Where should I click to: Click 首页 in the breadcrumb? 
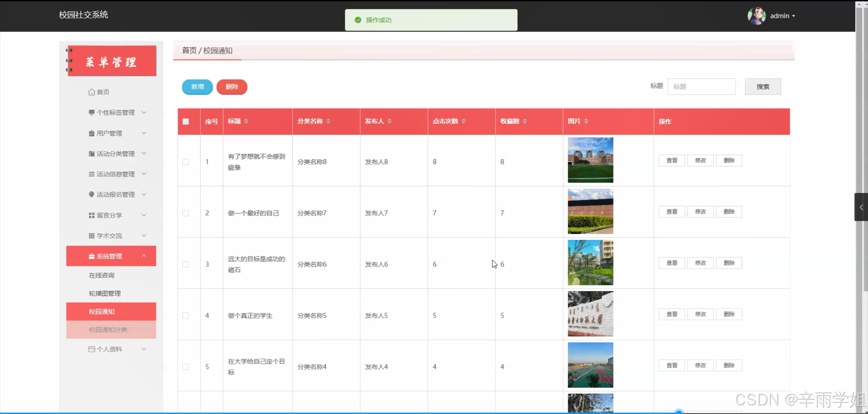[189, 51]
